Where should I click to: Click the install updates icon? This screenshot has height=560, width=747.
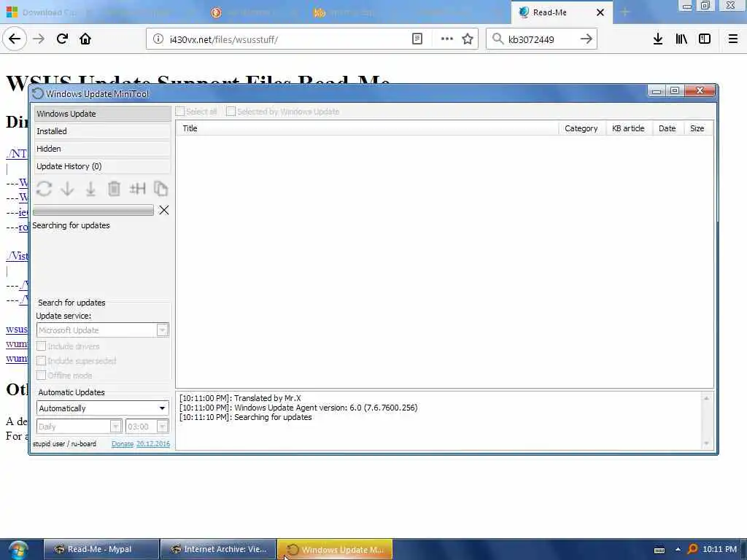[x=90, y=189]
